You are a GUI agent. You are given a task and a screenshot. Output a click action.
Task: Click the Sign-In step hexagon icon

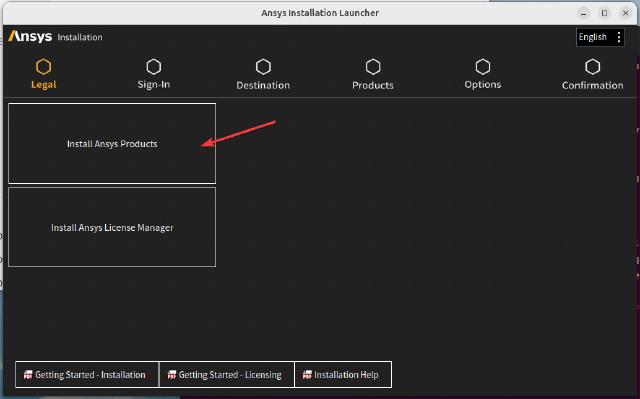[153, 67]
